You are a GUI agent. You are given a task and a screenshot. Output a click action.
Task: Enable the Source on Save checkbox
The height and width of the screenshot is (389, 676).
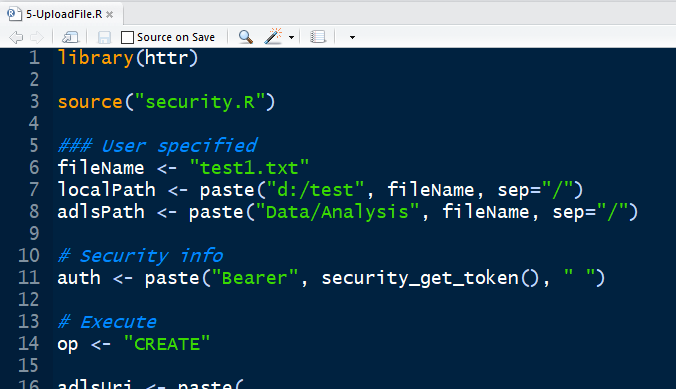[x=127, y=38]
